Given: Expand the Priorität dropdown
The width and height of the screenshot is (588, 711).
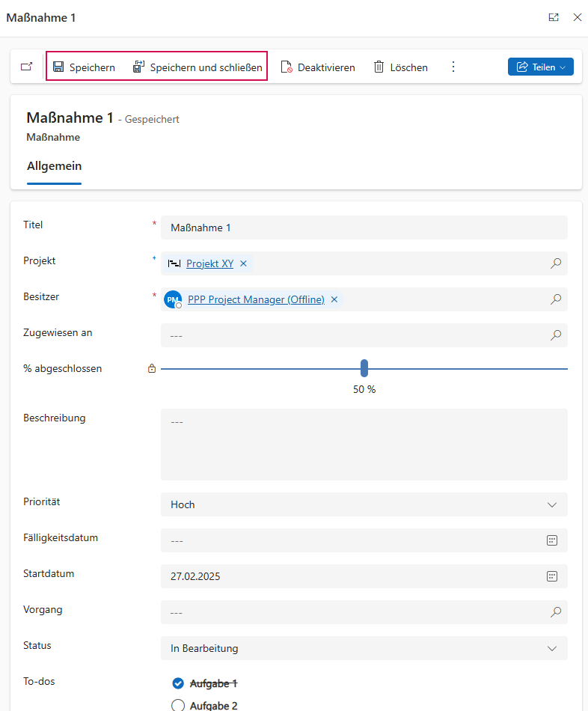Looking at the screenshot, I should point(552,504).
